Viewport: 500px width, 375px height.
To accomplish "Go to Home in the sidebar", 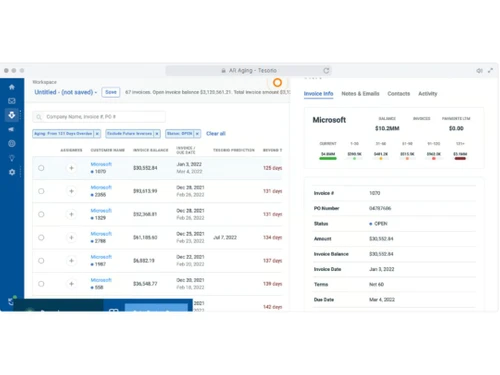I will click(12, 87).
